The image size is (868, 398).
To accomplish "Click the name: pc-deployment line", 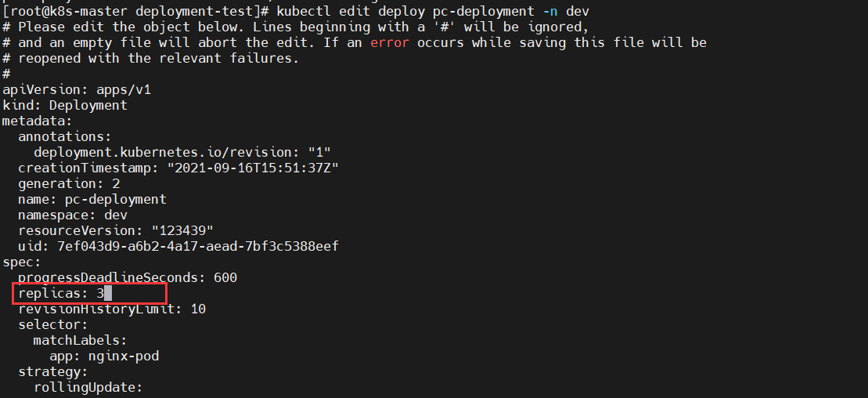I will (92, 199).
